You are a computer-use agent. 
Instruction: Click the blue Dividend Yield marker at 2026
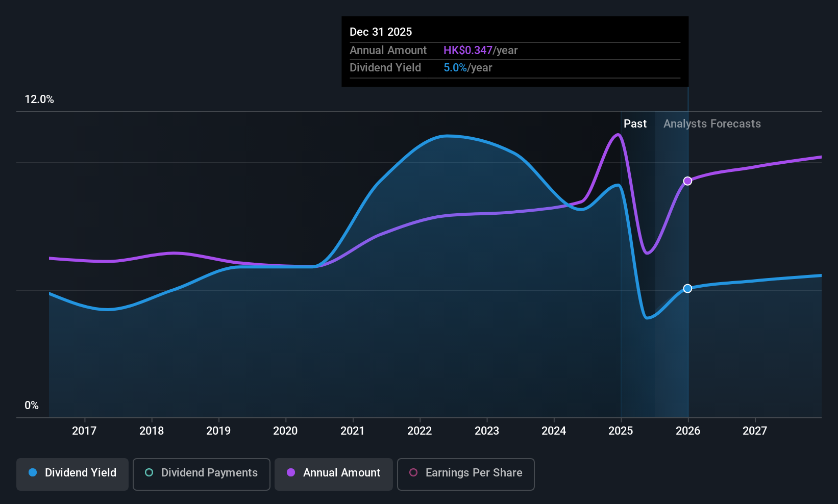(687, 288)
